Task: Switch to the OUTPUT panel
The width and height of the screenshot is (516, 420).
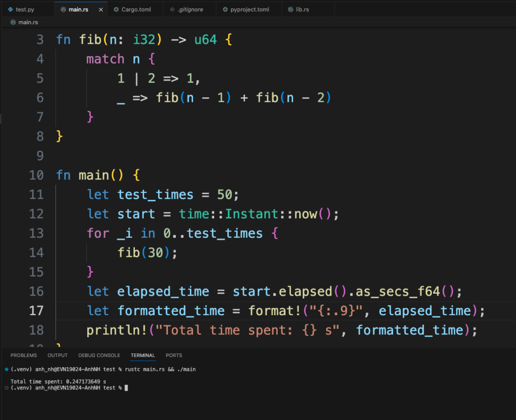Action: tap(57, 355)
